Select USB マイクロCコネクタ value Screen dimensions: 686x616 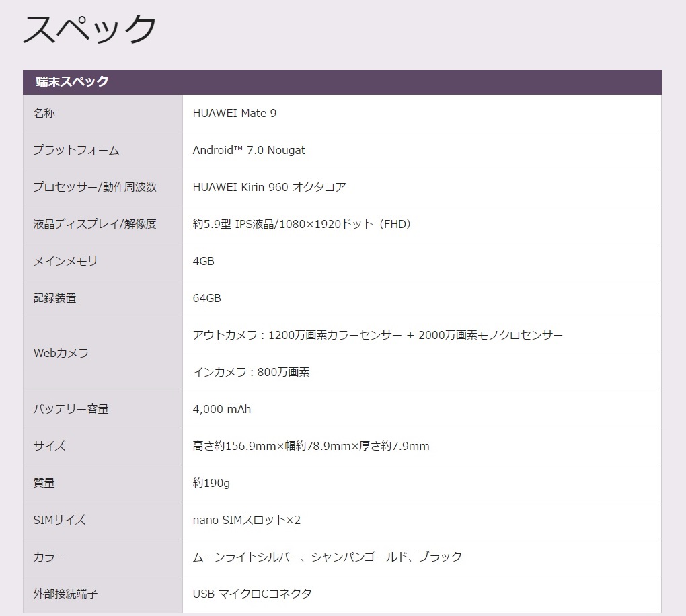point(252,594)
